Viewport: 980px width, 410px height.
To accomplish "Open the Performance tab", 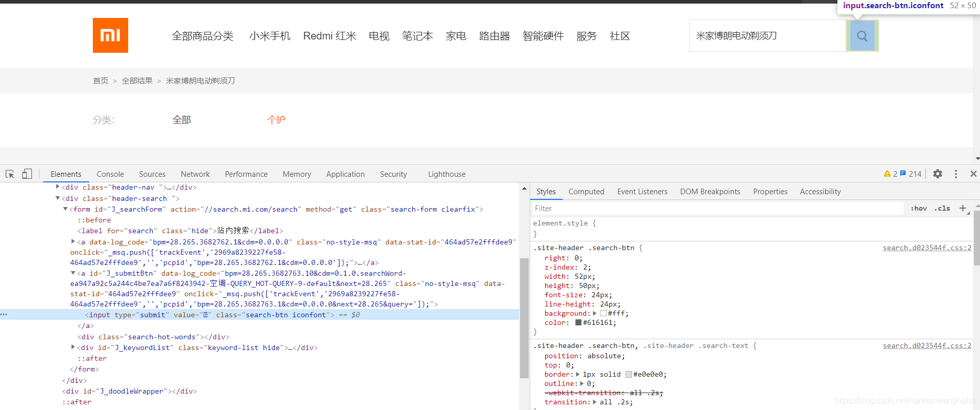I will point(246,174).
